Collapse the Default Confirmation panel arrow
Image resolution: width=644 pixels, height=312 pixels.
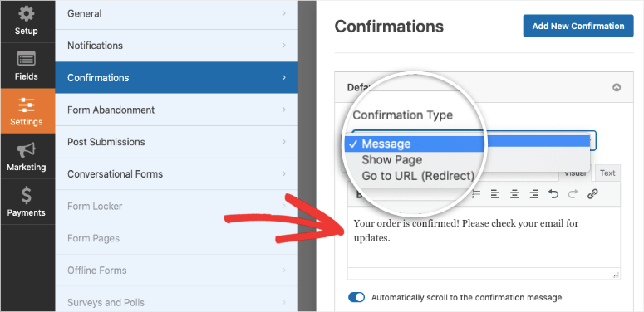pos(617,87)
